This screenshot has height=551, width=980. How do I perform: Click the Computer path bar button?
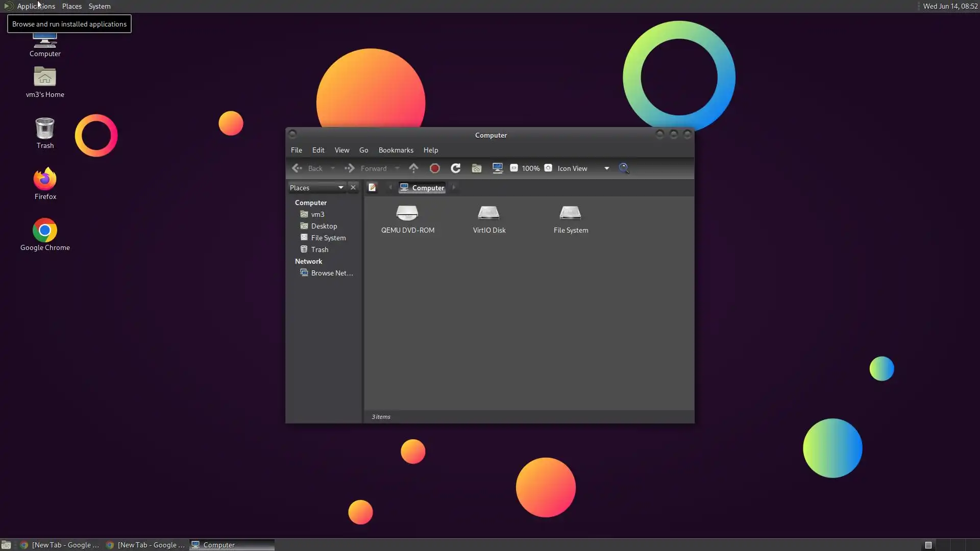tap(422, 188)
